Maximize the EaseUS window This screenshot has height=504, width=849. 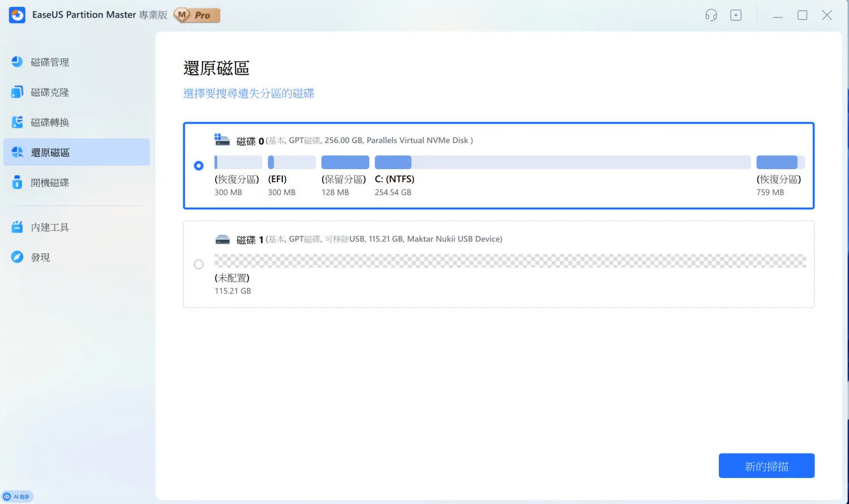pos(803,15)
